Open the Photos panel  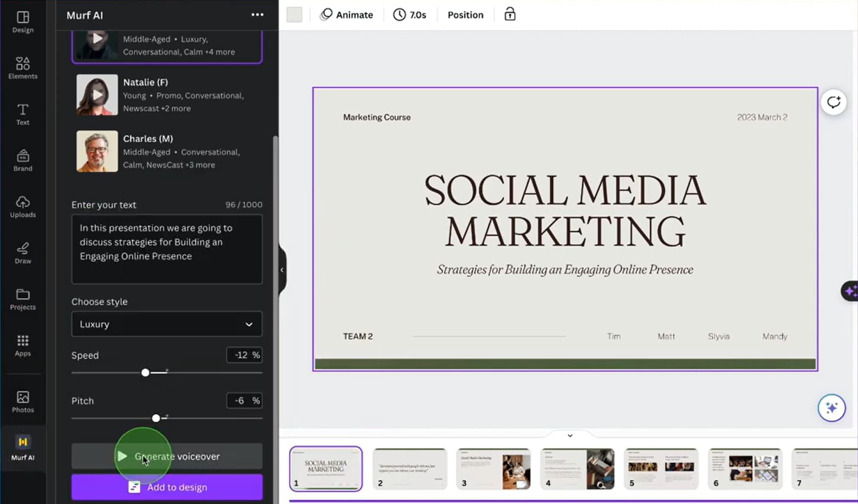coord(22,402)
